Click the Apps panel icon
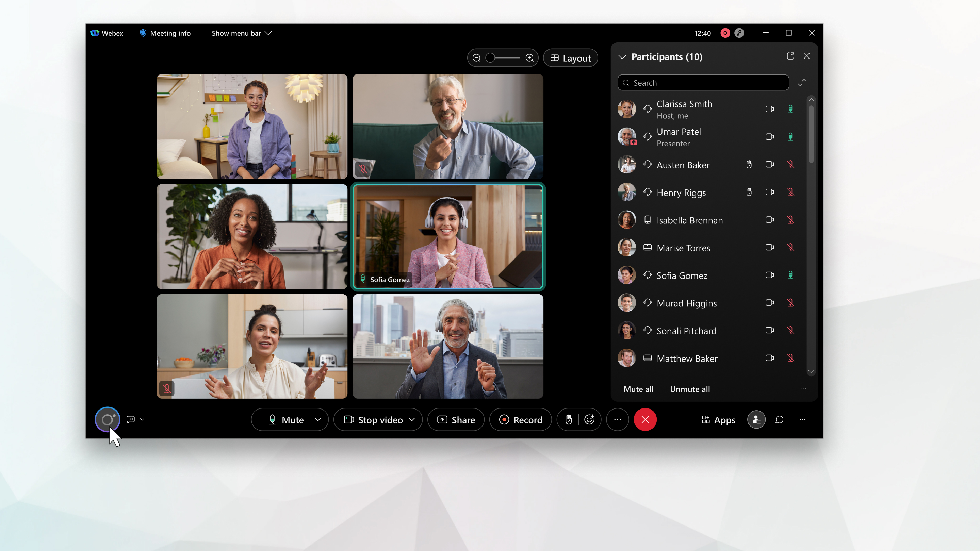 (x=717, y=419)
